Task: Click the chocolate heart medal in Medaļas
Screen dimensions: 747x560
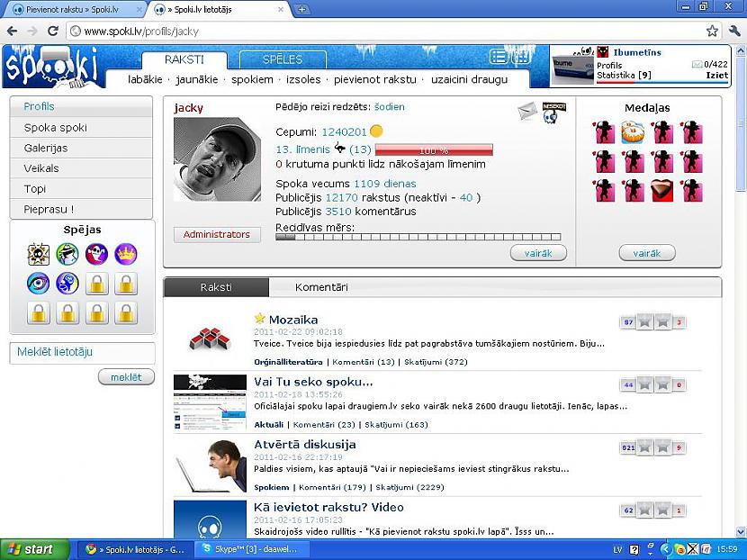Action: 662,191
